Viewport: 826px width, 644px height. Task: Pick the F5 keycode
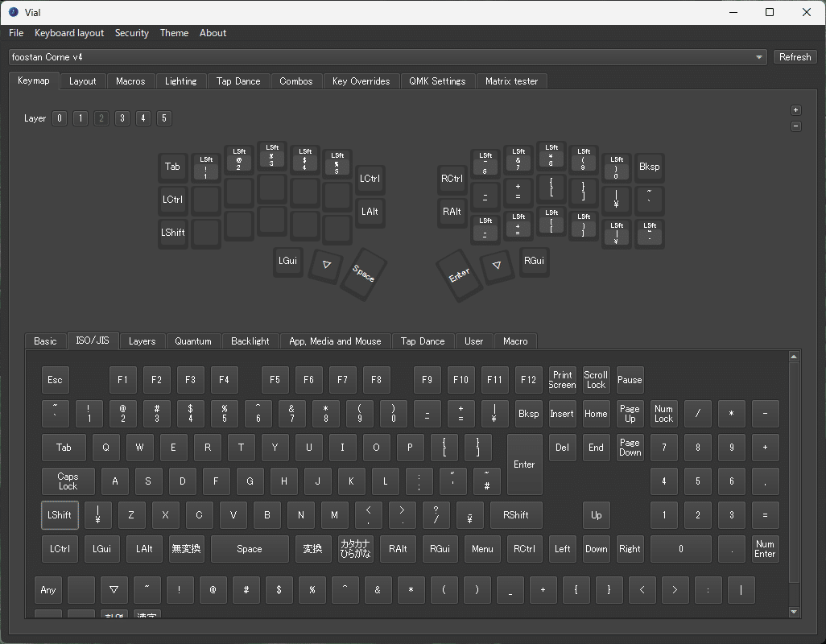[275, 380]
